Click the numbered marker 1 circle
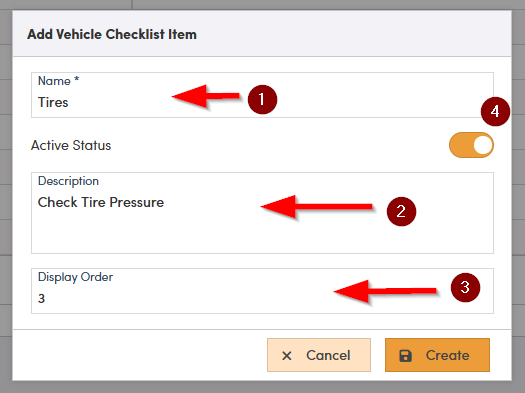The height and width of the screenshot is (393, 525). 262,99
